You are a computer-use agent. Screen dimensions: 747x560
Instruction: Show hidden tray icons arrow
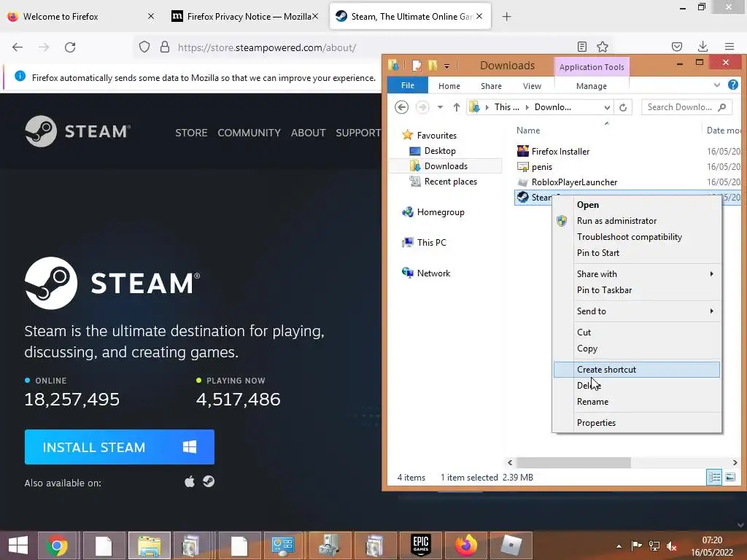pyautogui.click(x=619, y=546)
